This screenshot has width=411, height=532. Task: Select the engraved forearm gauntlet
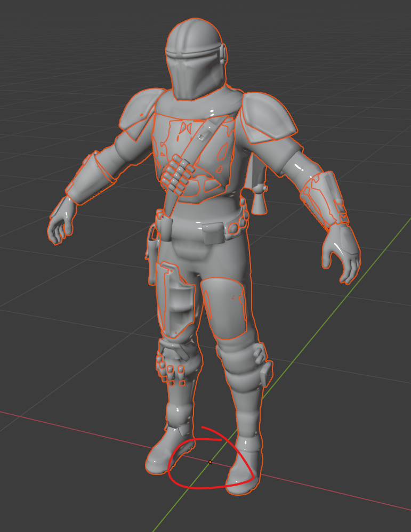tap(324, 200)
